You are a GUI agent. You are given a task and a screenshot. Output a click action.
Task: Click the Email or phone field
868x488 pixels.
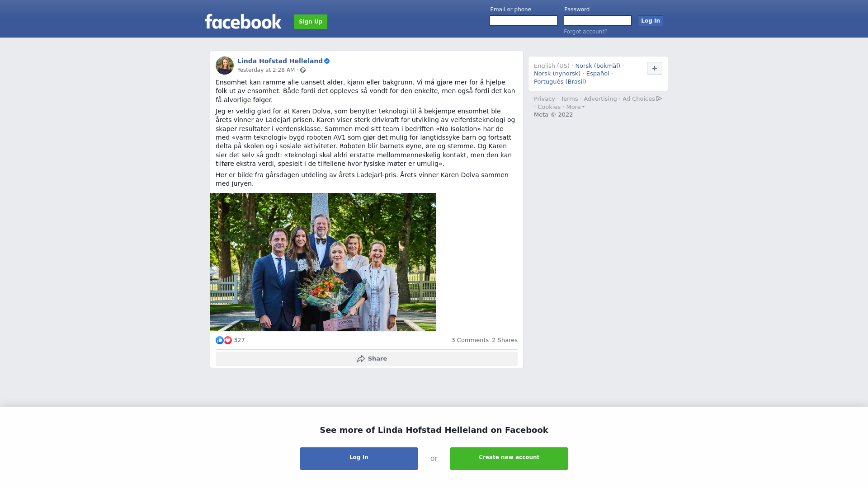tap(524, 21)
